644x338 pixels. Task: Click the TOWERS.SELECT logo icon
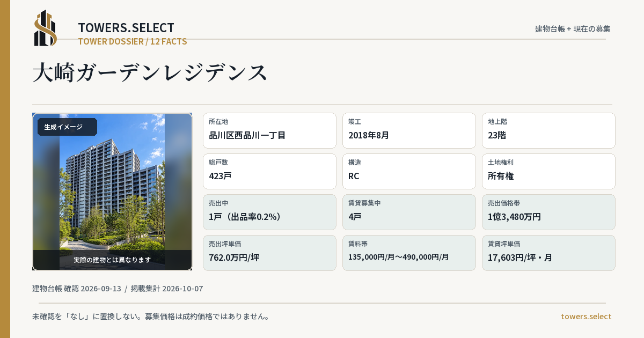(46, 28)
